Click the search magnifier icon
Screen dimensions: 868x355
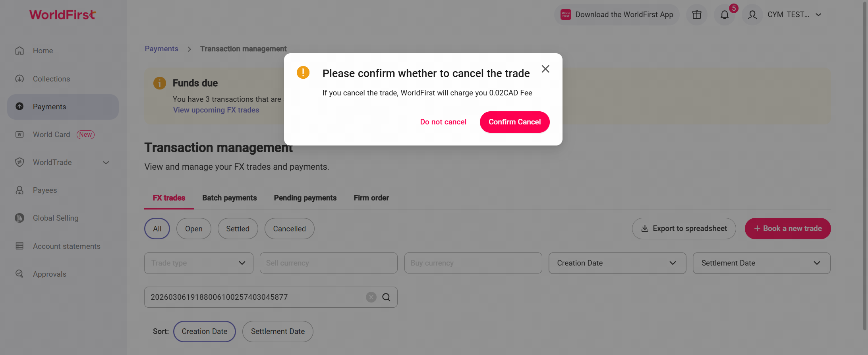[x=386, y=297]
